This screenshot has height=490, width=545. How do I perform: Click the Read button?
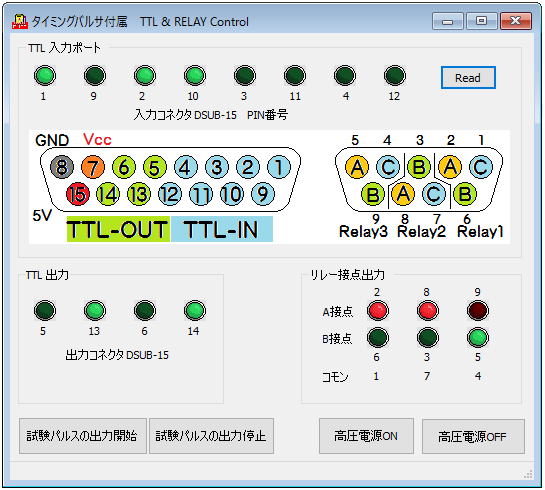click(x=468, y=77)
